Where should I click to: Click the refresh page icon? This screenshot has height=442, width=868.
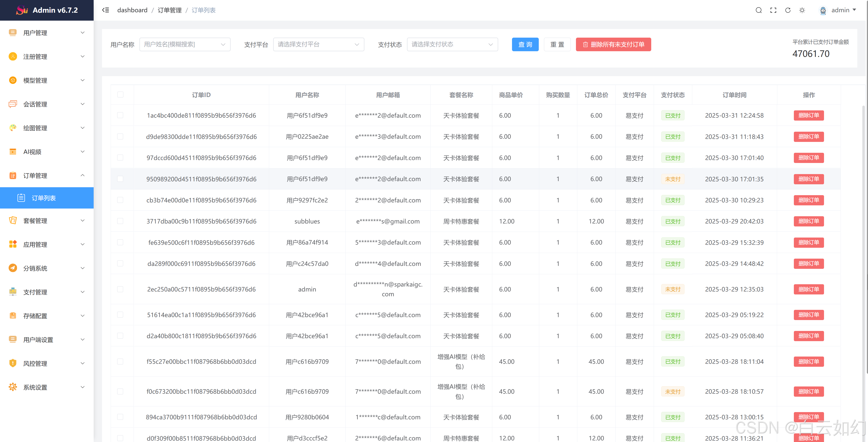(x=788, y=10)
